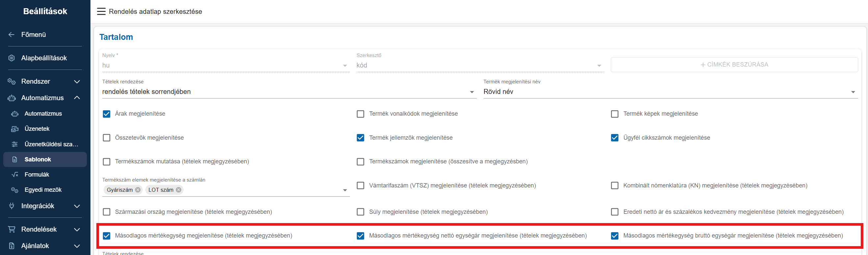The width and height of the screenshot is (868, 255).
Task: Uncheck Másodlagos mértékegység nettó egységár
Action: coord(360,236)
